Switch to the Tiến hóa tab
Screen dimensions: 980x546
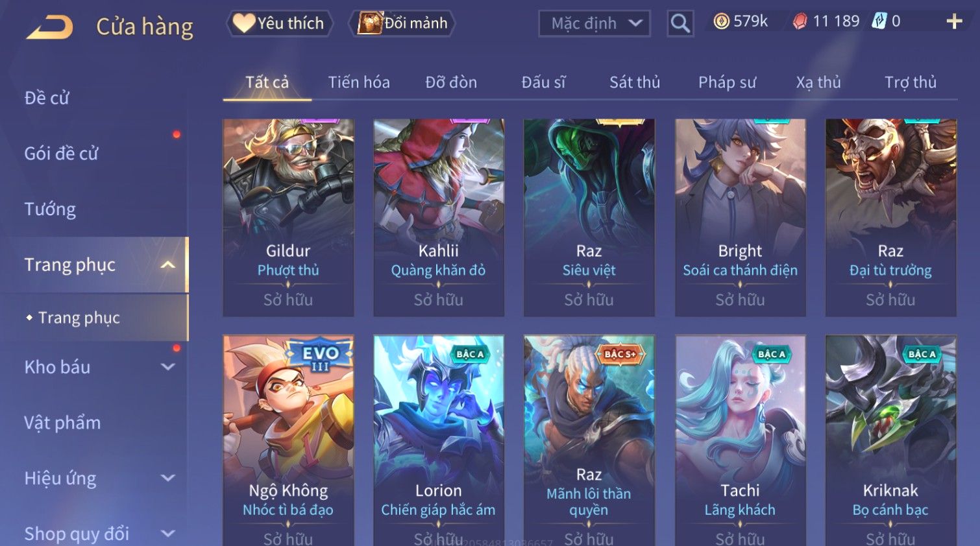(359, 82)
